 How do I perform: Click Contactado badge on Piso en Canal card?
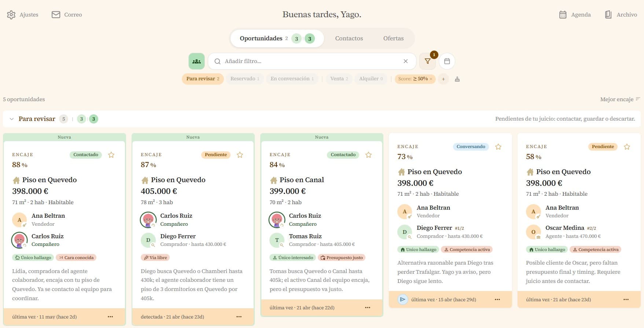point(343,155)
